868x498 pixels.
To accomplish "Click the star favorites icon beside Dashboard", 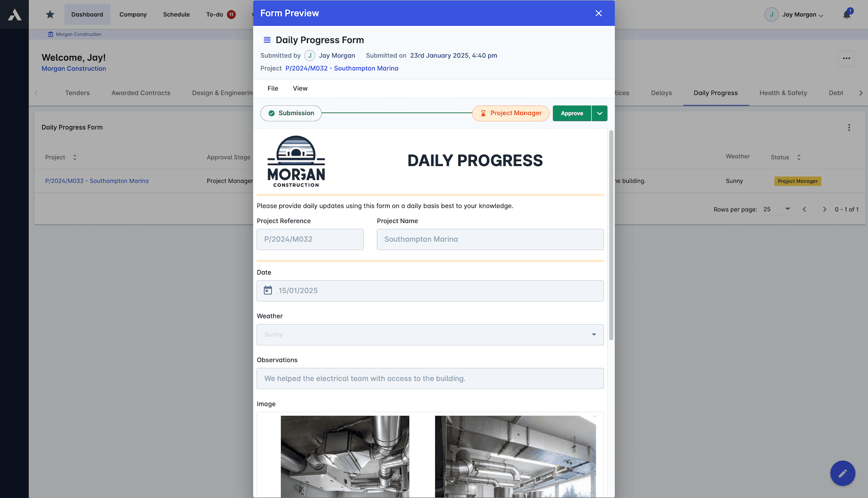I will [x=50, y=14].
